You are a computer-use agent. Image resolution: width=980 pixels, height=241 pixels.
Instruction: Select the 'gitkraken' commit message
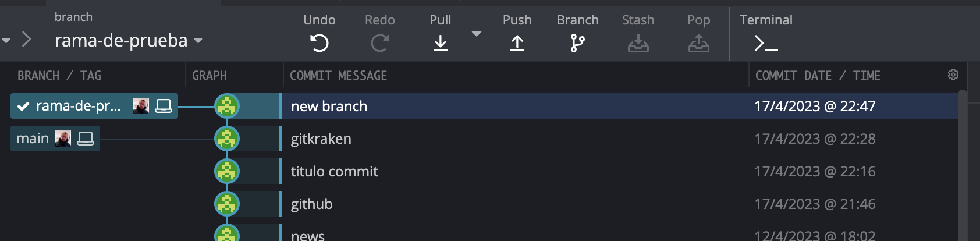(321, 139)
